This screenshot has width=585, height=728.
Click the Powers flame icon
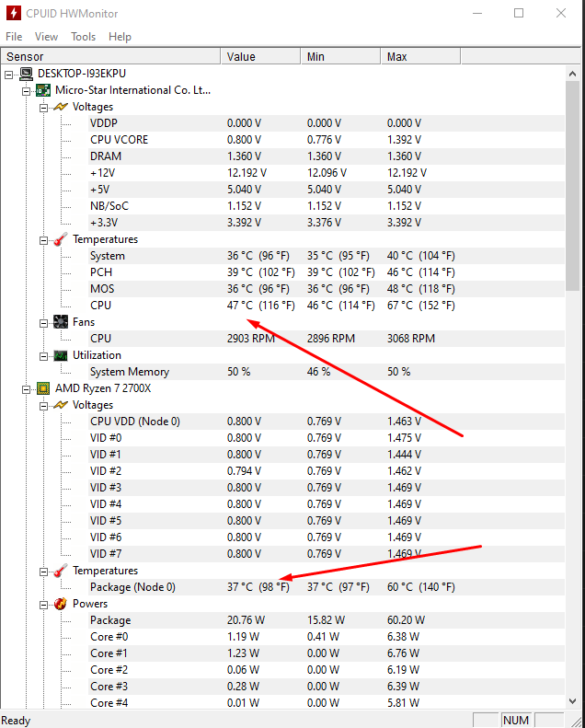(x=61, y=604)
